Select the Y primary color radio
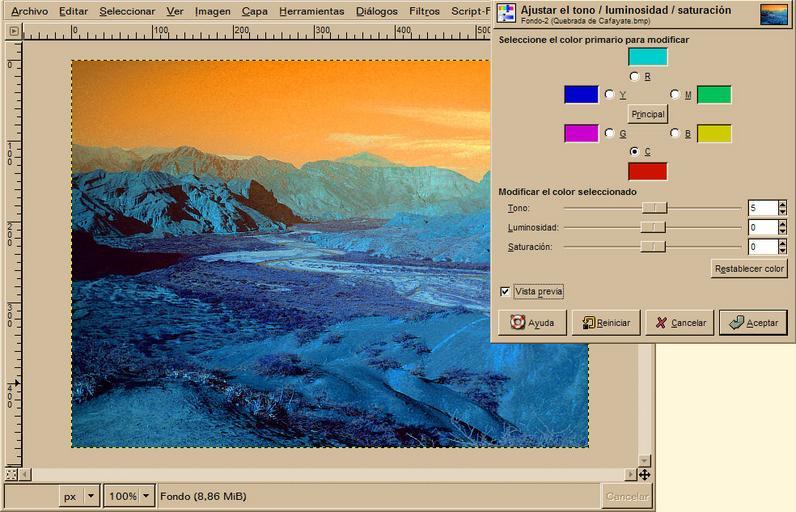The height and width of the screenshot is (512, 796). click(x=610, y=94)
